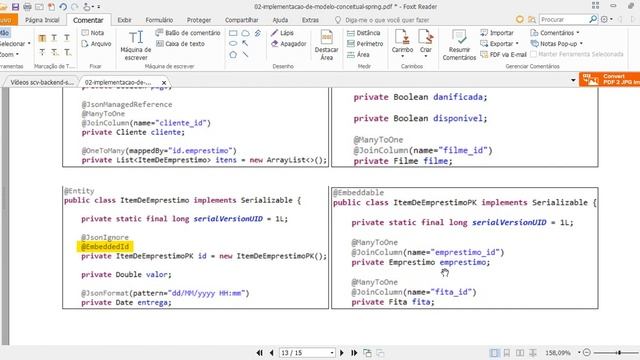Select the Apagador eraser tool
Viewport: 640px width, 360px height.
(289, 44)
